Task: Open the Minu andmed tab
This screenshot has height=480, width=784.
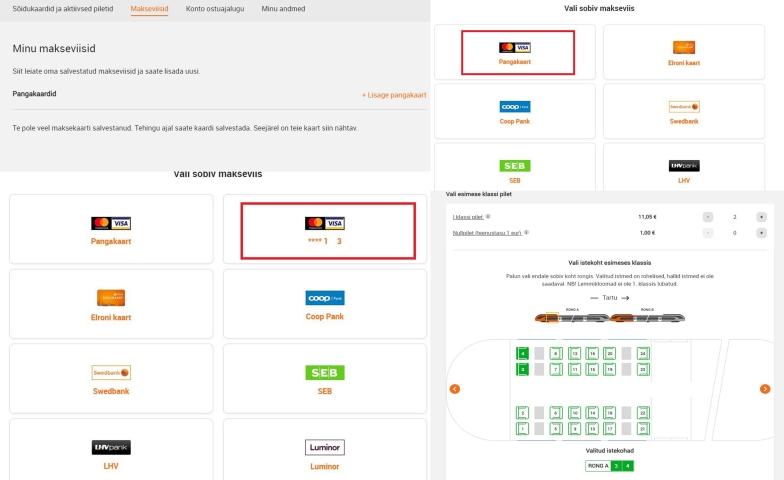Action: (x=283, y=8)
